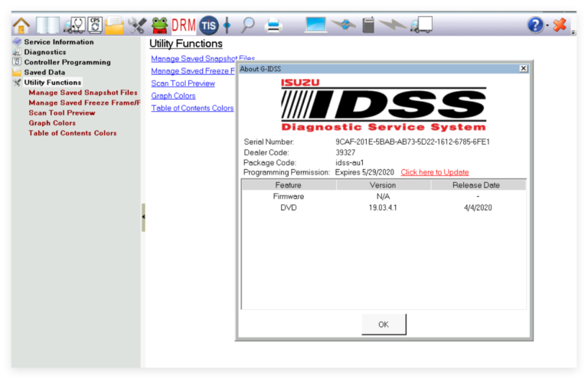Click the Utility Functions page heading
Image resolution: width=588 pixels, height=379 pixels.
186,44
